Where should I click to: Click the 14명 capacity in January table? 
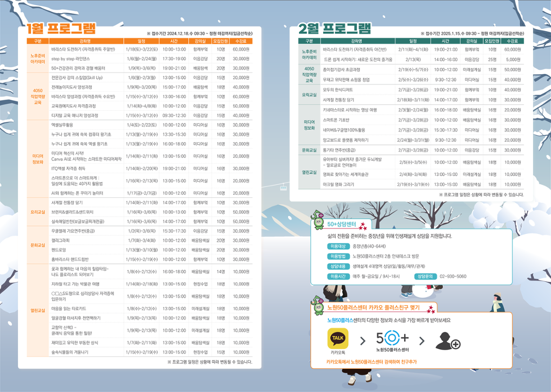coord(221,272)
